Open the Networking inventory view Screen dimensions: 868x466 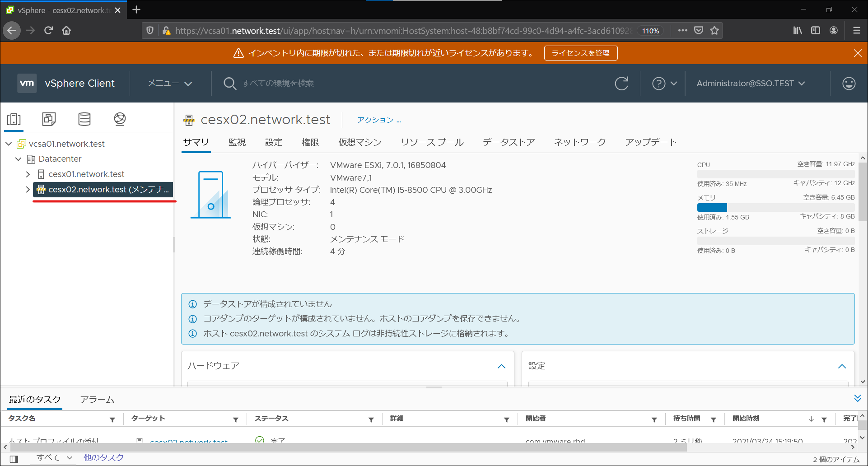click(x=120, y=119)
